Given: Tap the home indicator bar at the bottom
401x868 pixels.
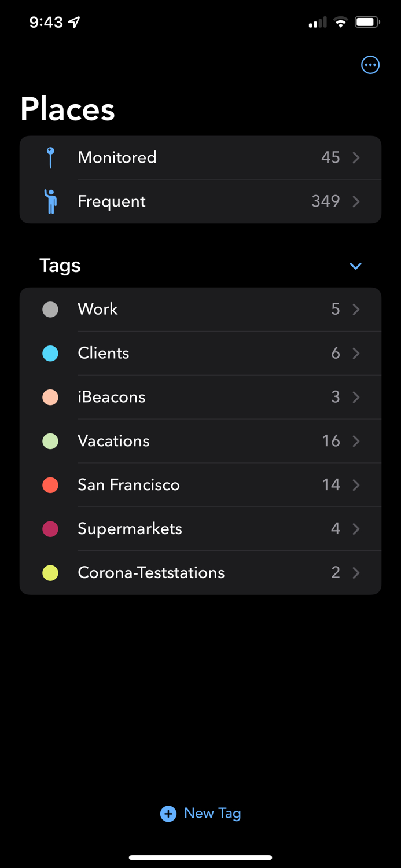Looking at the screenshot, I should 200,858.
